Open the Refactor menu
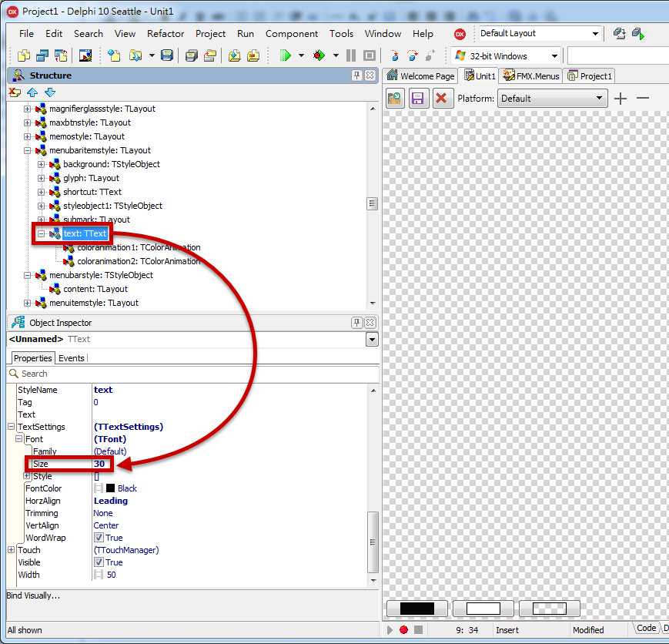The height and width of the screenshot is (644, 669). [166, 33]
